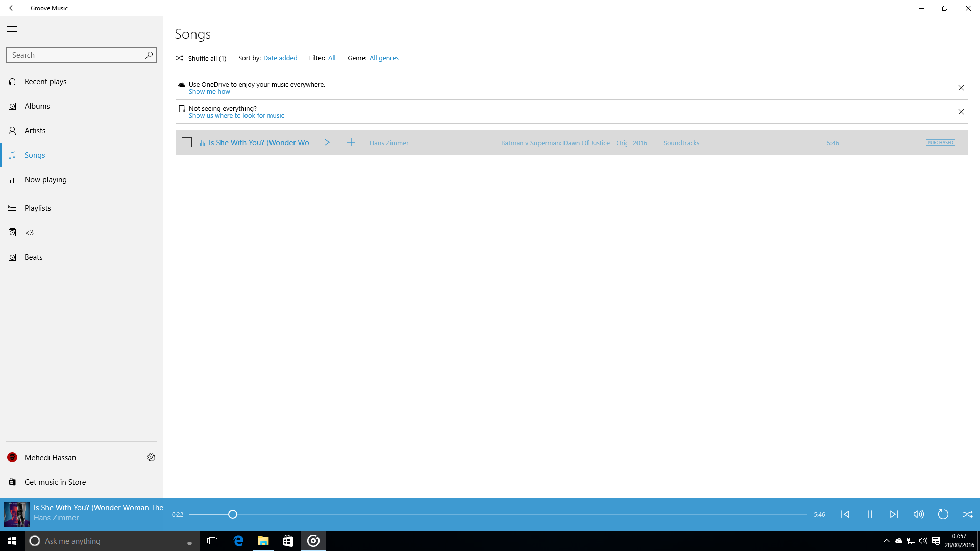This screenshot has width=980, height=551.
Task: Click the PURCHASED badge
Action: click(941, 143)
